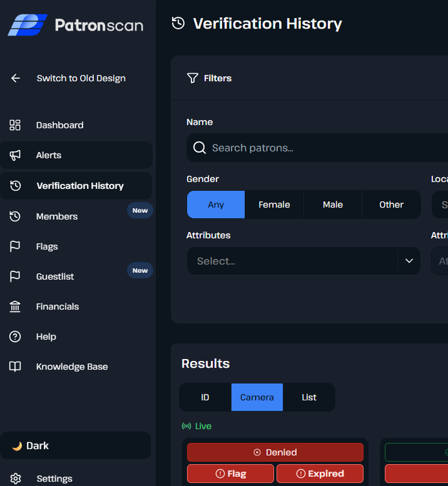Click the Alerts megaphone icon
This screenshot has height=486, width=448.
[x=15, y=155]
